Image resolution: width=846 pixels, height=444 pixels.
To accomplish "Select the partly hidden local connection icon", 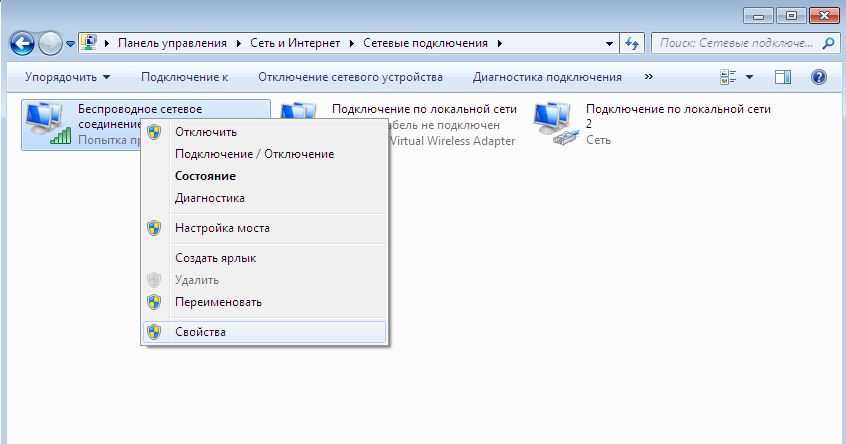I will 298,110.
